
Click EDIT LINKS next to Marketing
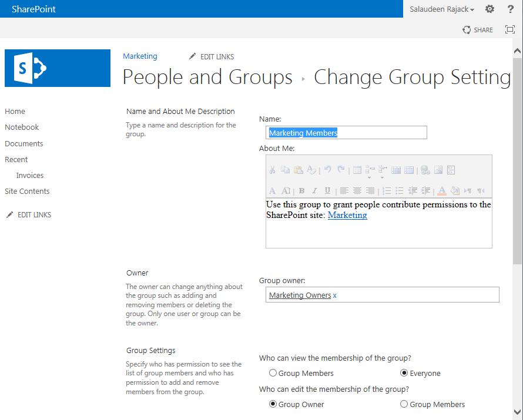(x=212, y=56)
